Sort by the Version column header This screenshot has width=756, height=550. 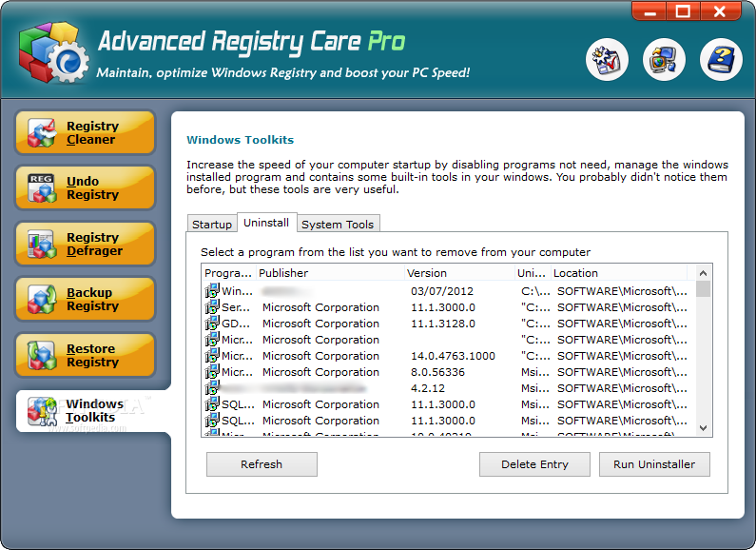point(459,273)
